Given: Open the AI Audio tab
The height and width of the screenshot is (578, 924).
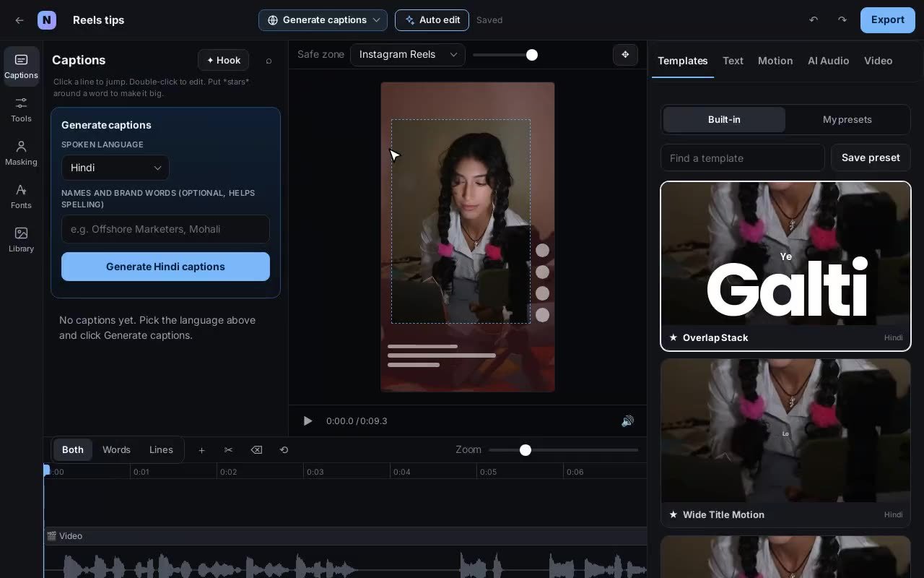Looking at the screenshot, I should click(x=828, y=61).
